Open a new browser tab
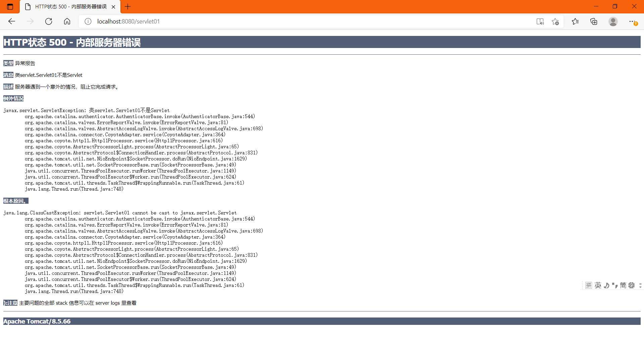This screenshot has width=644, height=344. coord(128,6)
